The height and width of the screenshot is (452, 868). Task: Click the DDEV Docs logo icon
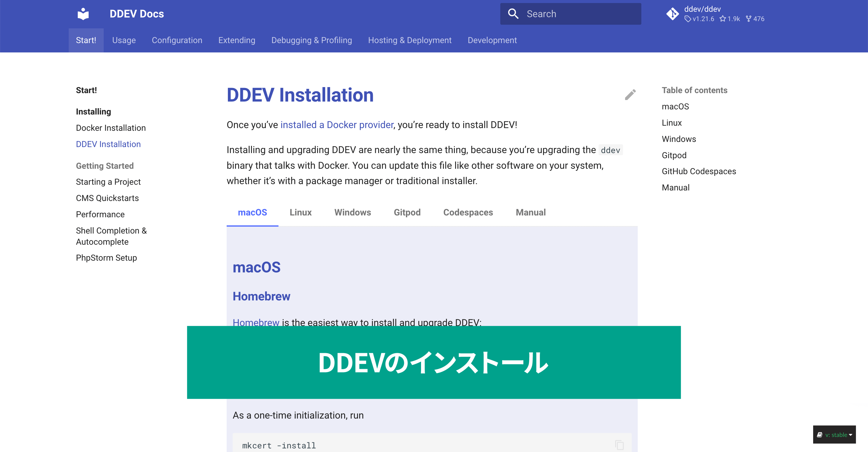pos(83,14)
